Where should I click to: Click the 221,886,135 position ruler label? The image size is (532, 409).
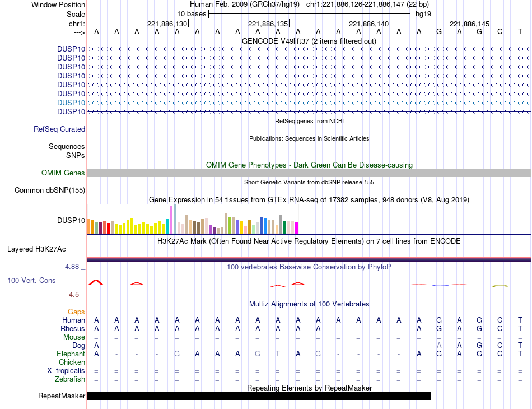(x=268, y=24)
